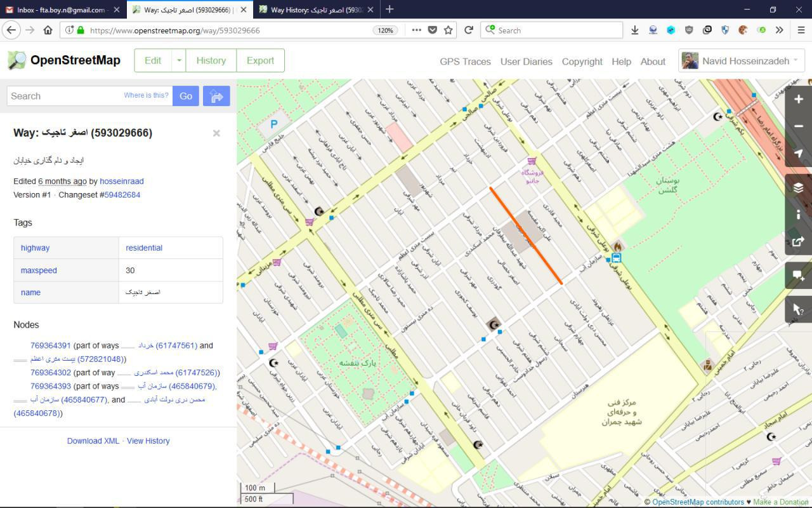
Task: Open the Help page
Action: 621,62
